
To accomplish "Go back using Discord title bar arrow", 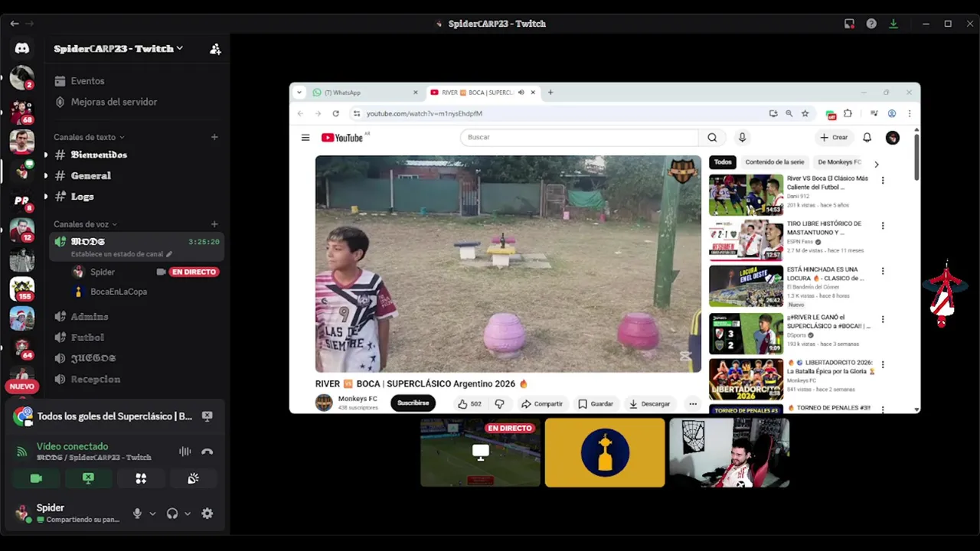I will point(15,24).
